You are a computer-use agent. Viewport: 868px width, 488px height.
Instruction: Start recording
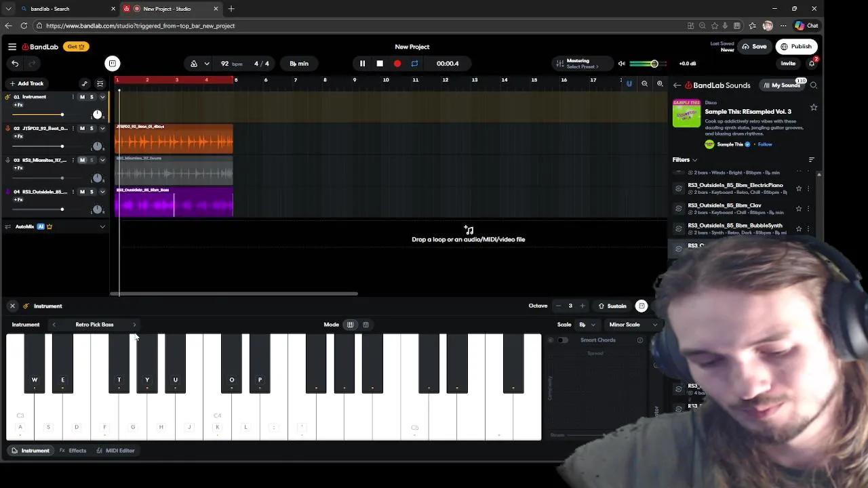(397, 64)
